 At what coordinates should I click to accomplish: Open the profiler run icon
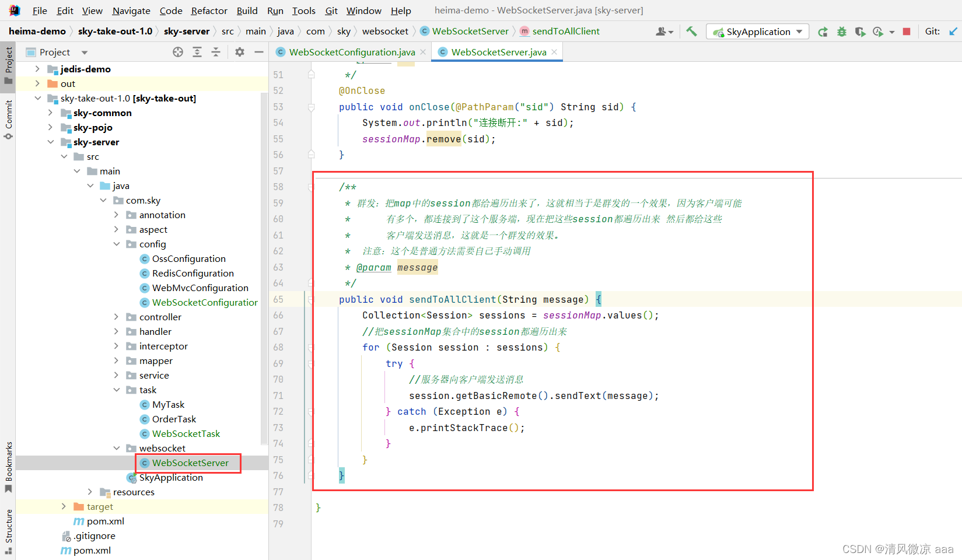coord(878,32)
